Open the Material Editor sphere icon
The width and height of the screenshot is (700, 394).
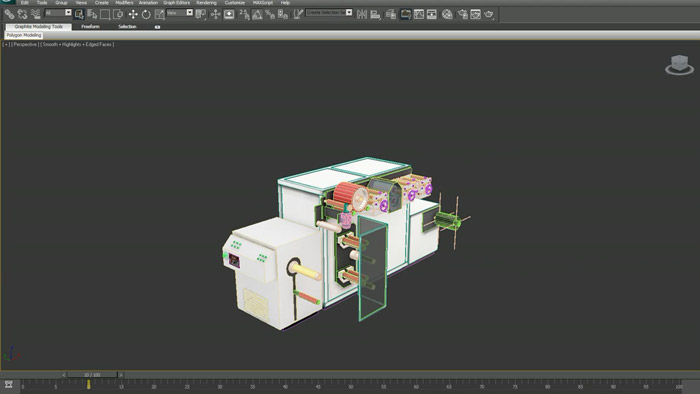(447, 15)
